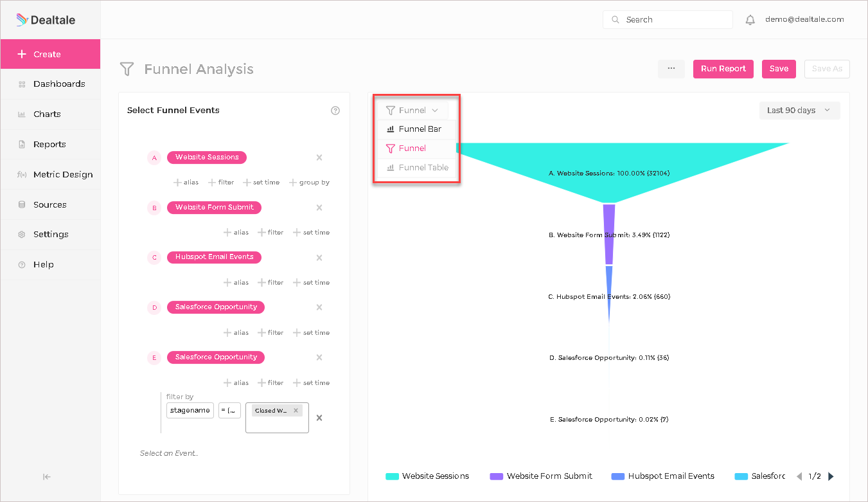868x502 pixels.
Task: Add filter to Website Sessions
Action: [221, 183]
